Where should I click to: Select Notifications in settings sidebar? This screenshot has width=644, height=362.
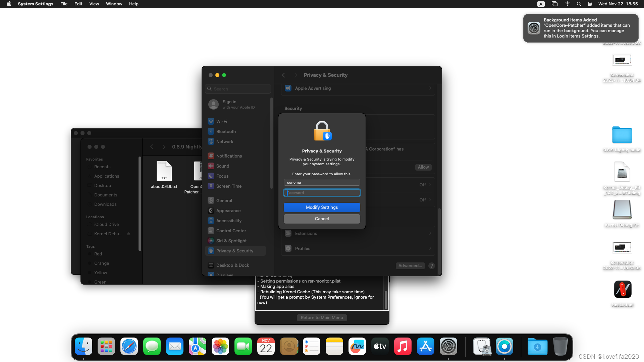pyautogui.click(x=229, y=156)
